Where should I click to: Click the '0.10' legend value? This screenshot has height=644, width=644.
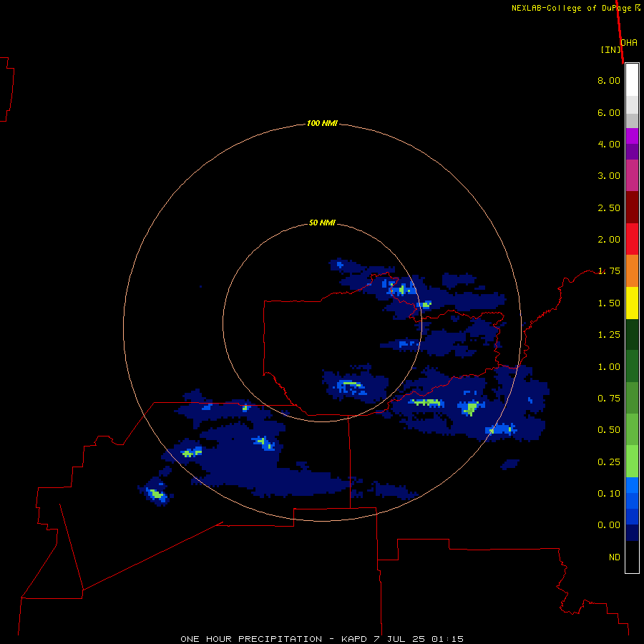(x=609, y=494)
